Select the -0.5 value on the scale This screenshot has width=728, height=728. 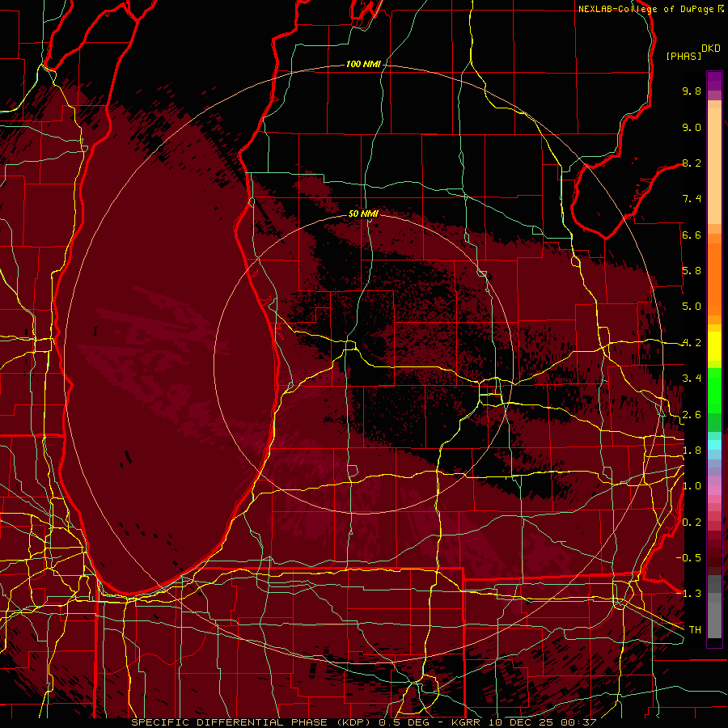[x=688, y=557]
